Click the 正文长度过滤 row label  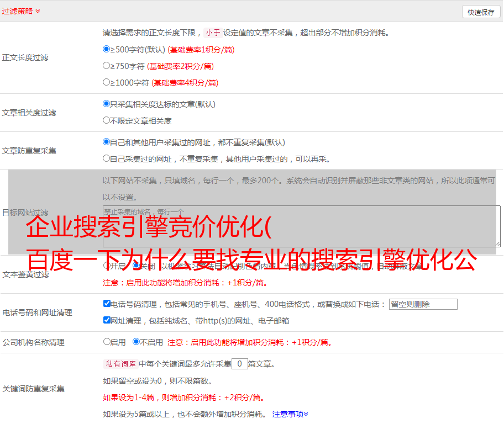[25, 57]
